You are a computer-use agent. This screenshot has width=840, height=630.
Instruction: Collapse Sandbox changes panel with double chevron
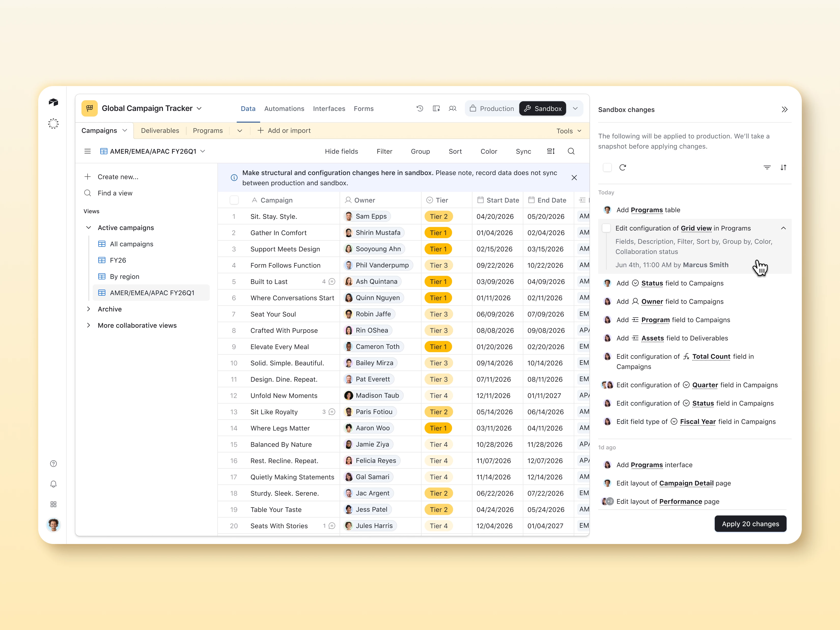(x=784, y=110)
